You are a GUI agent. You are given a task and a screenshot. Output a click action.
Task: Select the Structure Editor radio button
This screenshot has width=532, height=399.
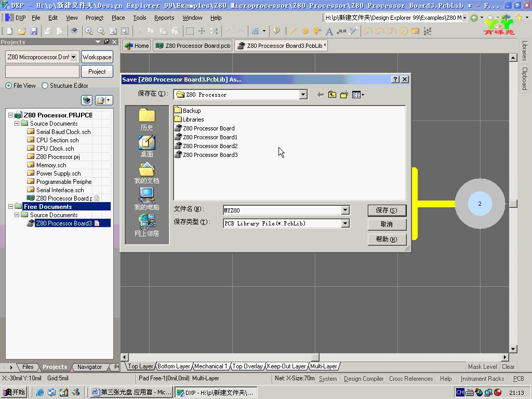[45, 86]
